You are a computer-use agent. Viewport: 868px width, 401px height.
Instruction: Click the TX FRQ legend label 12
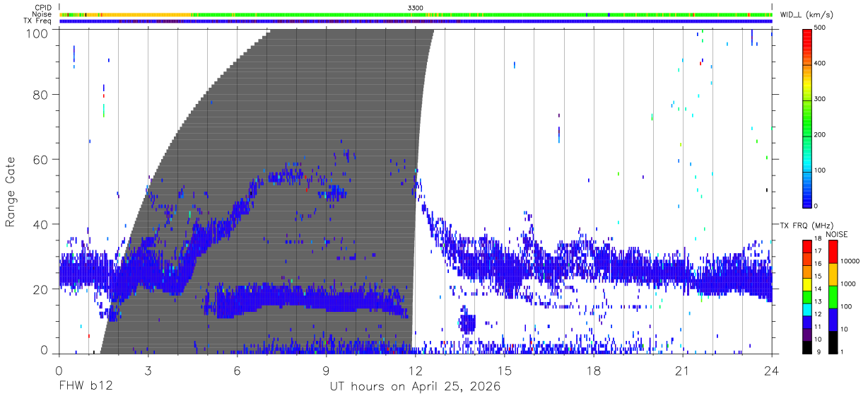[x=818, y=314]
